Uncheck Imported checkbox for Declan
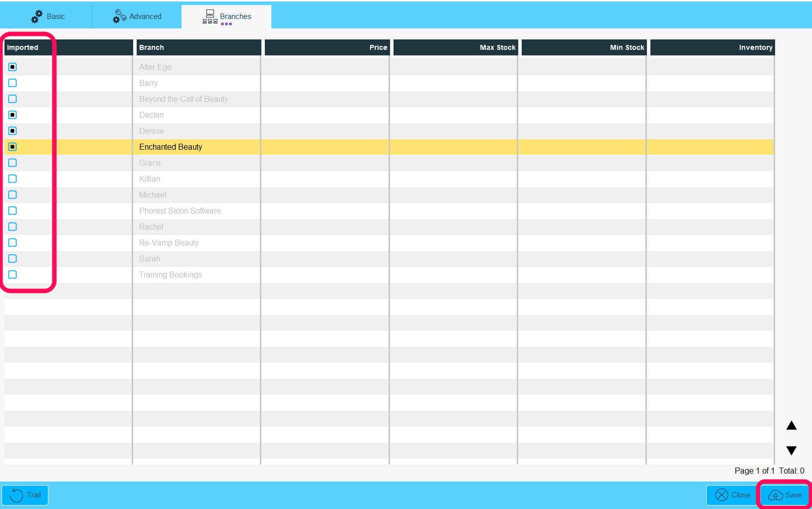The width and height of the screenshot is (812, 509). 12,115
